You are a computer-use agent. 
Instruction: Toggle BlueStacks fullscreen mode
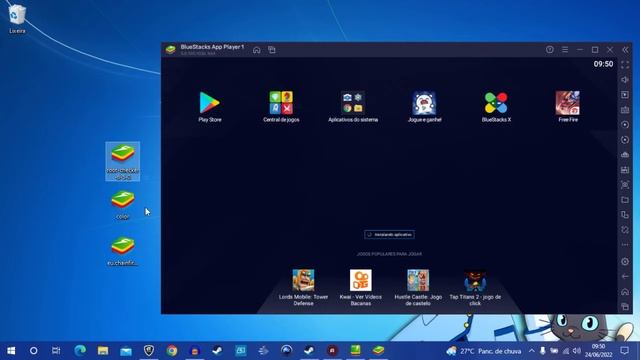[x=625, y=64]
